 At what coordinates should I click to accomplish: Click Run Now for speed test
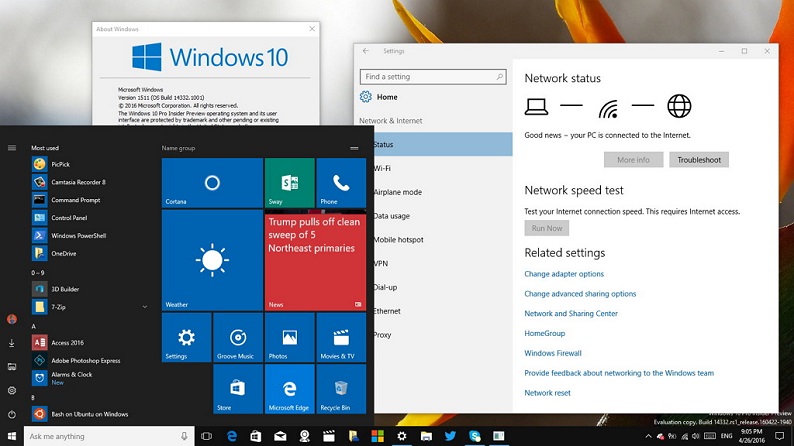tap(546, 228)
